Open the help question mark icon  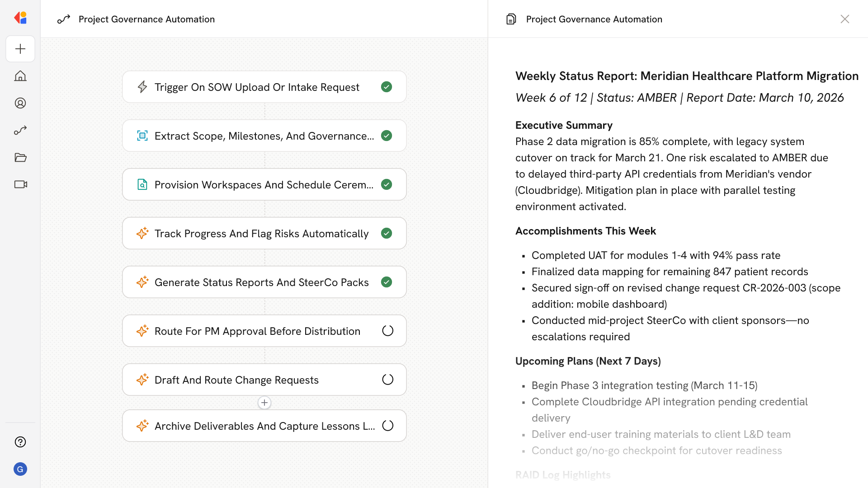click(x=20, y=442)
